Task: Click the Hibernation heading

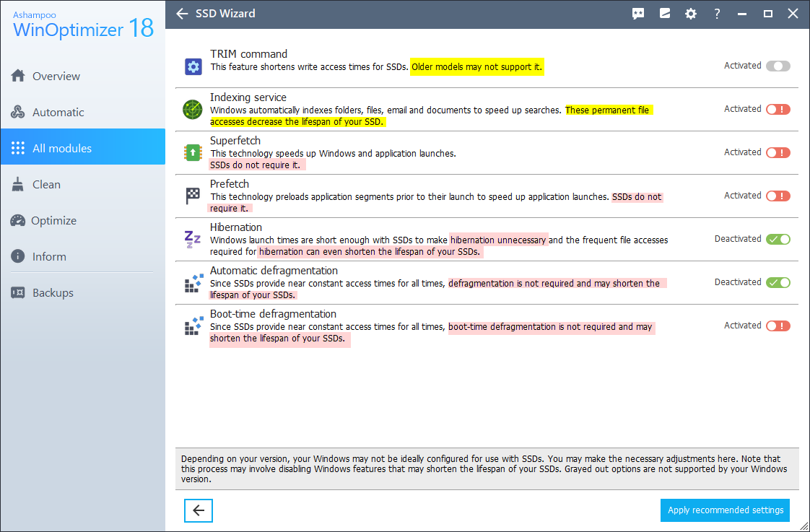Action: click(235, 227)
